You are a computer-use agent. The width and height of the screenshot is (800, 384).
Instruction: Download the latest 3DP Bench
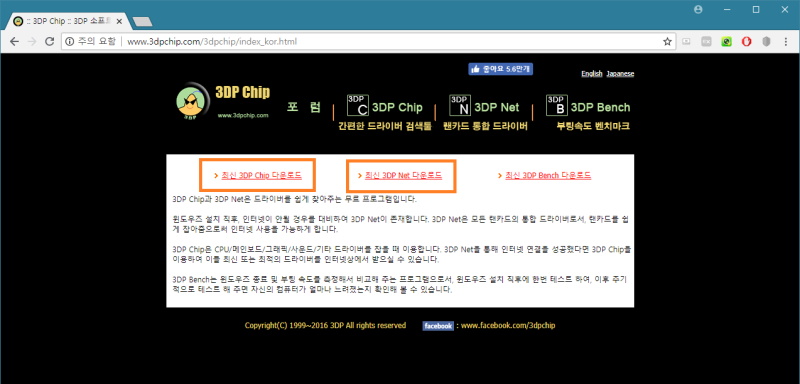[x=548, y=175]
